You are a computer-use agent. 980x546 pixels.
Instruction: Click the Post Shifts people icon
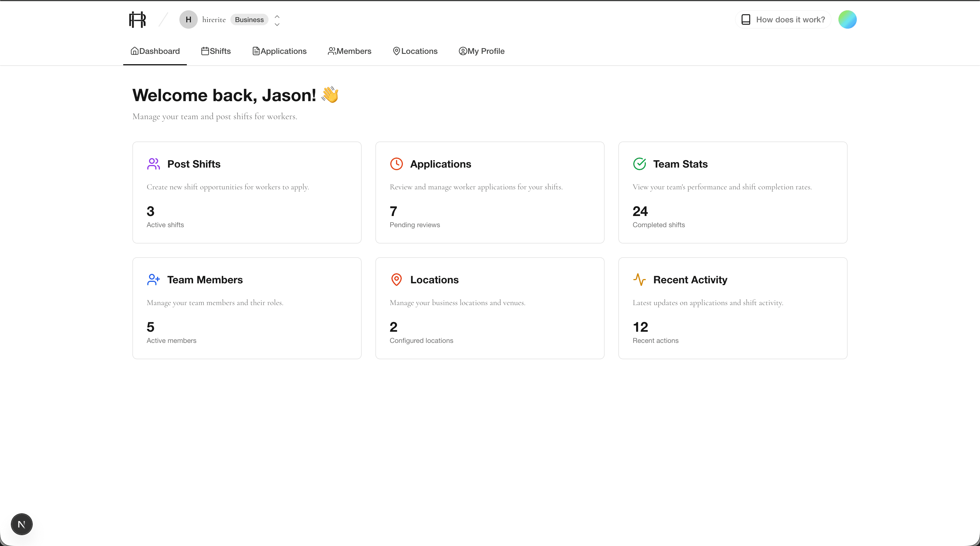(153, 164)
